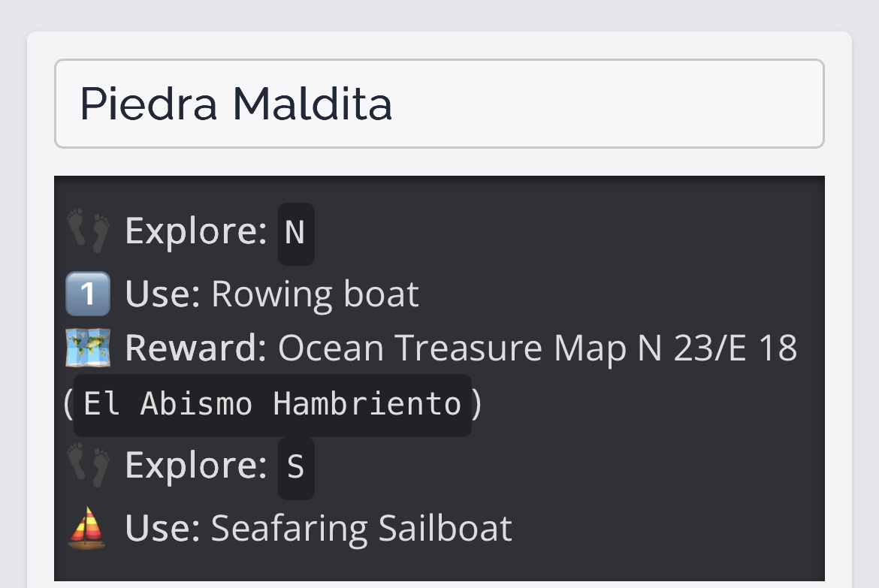Click the footprints icon beside Explore S

88,466
